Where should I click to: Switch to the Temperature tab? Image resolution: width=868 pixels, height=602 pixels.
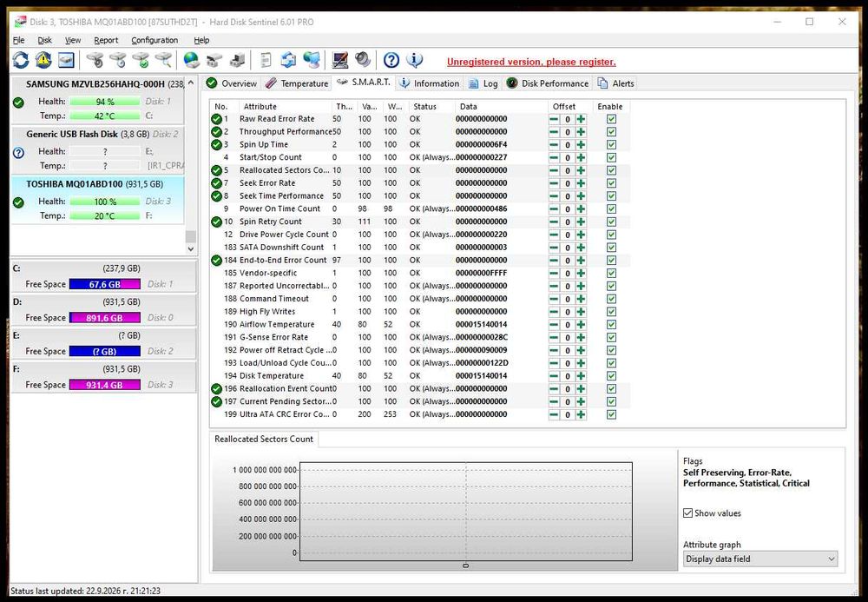[297, 83]
